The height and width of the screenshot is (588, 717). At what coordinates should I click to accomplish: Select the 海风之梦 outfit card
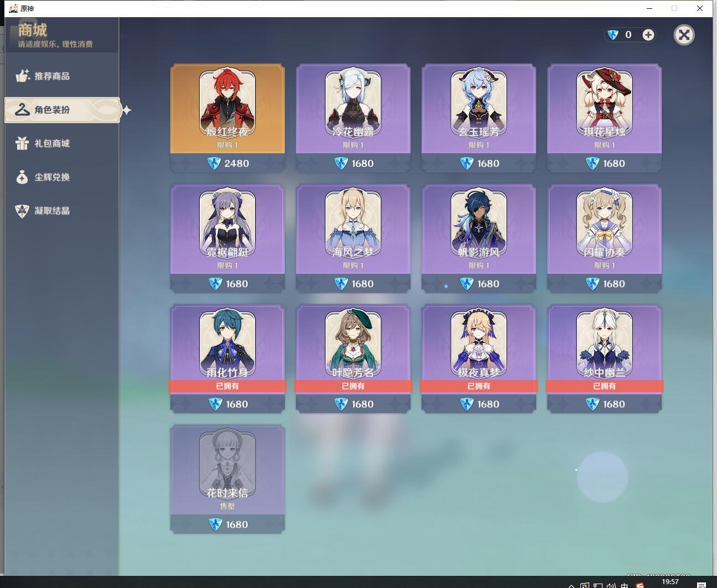click(x=353, y=238)
